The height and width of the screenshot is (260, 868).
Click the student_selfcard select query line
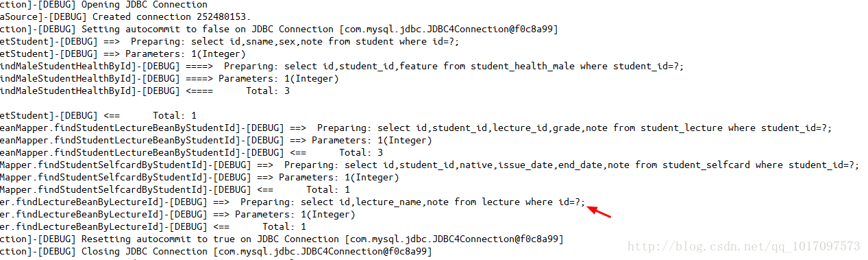click(430, 165)
